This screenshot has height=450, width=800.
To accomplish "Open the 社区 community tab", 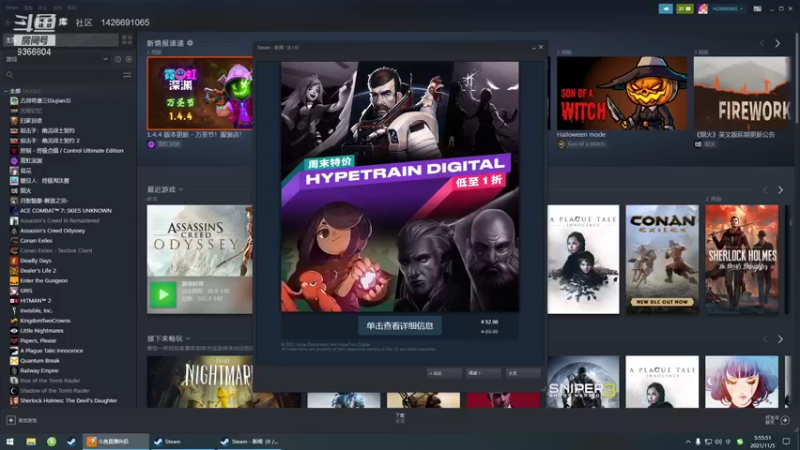I will [84, 22].
